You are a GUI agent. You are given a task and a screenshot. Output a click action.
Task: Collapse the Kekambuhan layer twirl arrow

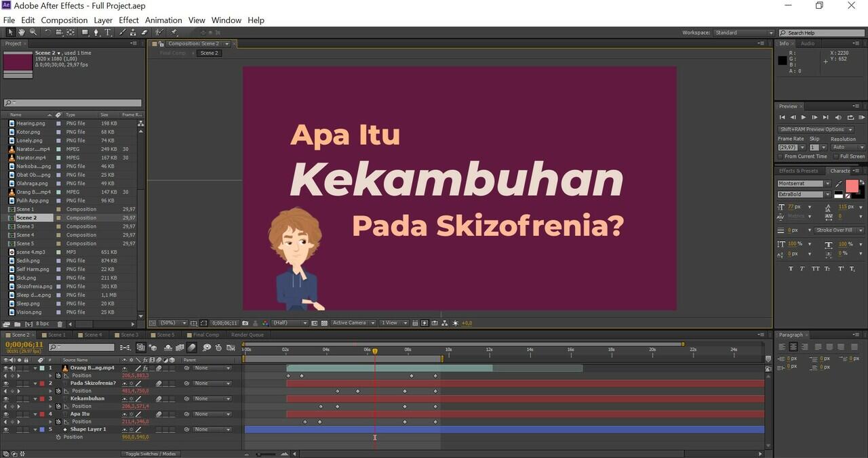[x=35, y=399]
